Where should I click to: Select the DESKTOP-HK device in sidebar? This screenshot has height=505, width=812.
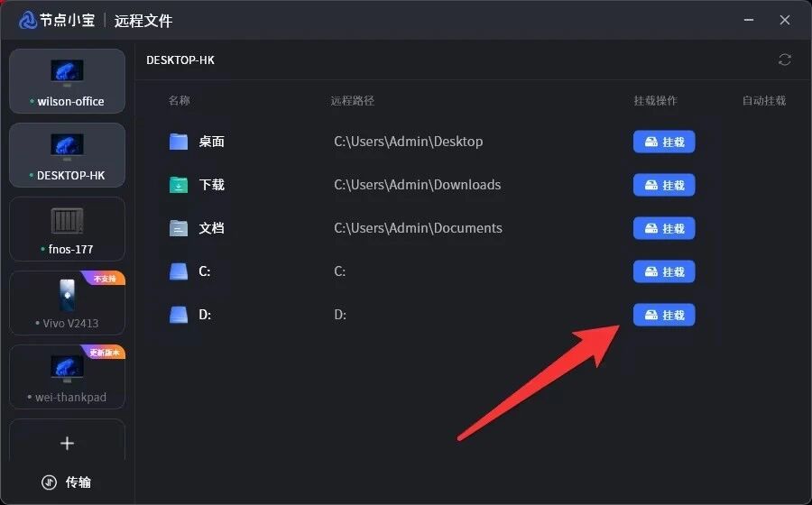tap(68, 155)
